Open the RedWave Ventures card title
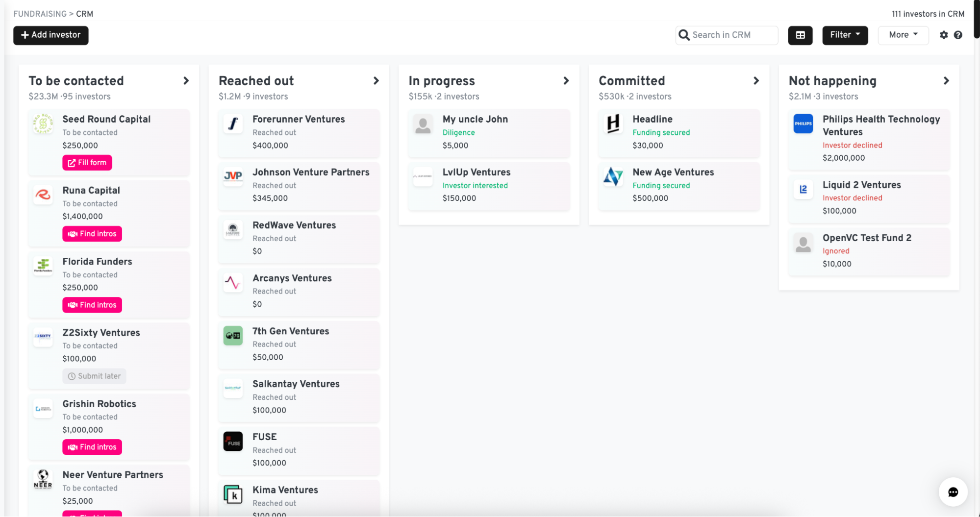980x517 pixels. pyautogui.click(x=294, y=225)
